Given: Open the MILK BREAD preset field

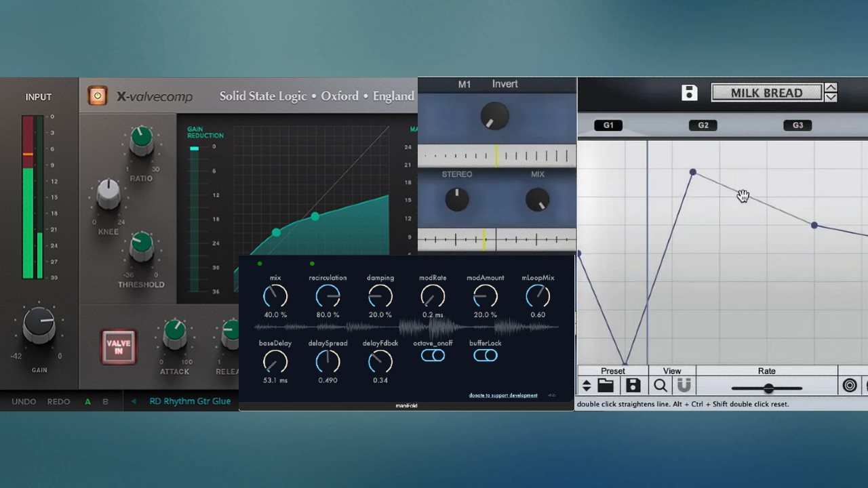Looking at the screenshot, I should point(766,93).
